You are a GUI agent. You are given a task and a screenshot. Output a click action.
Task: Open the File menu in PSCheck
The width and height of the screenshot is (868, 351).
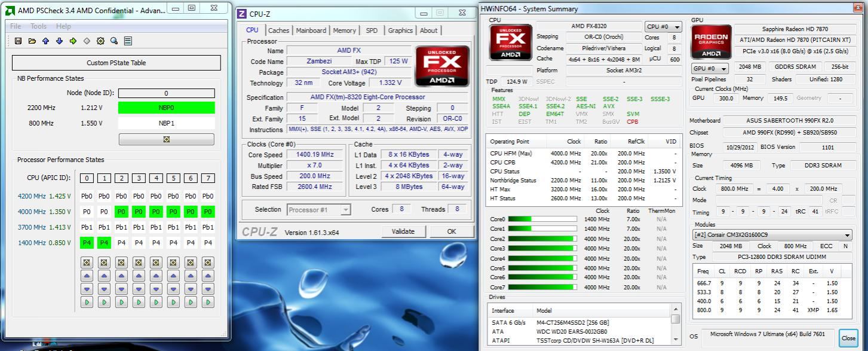pos(16,26)
